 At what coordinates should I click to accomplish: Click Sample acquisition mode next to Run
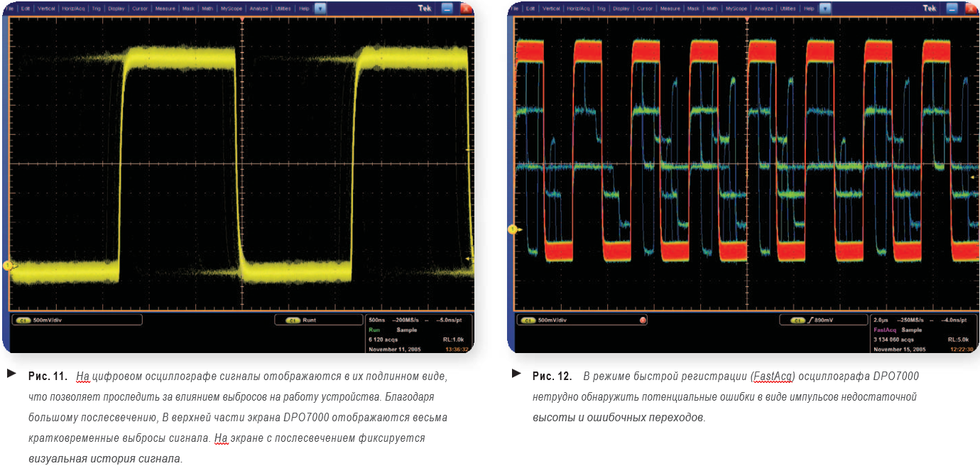click(x=406, y=330)
